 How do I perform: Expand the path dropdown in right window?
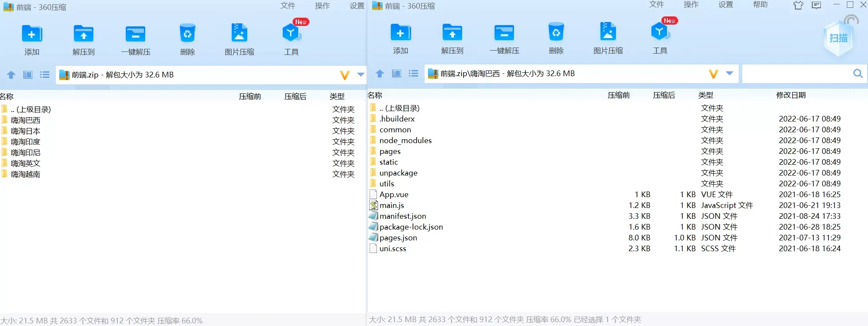(x=730, y=74)
